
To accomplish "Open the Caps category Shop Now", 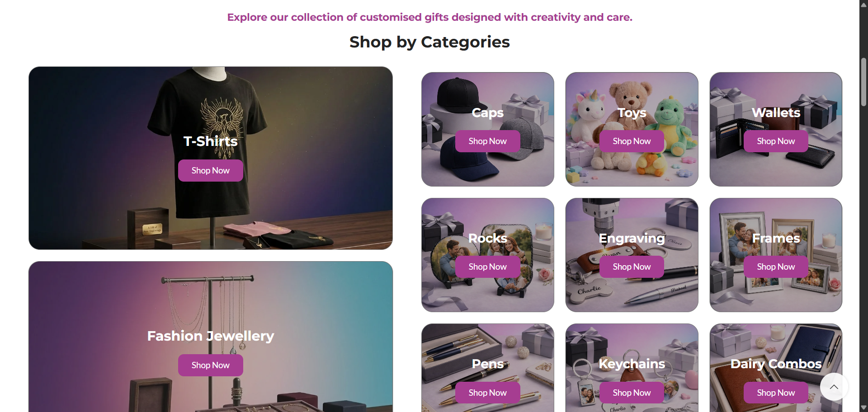I will click(x=487, y=141).
